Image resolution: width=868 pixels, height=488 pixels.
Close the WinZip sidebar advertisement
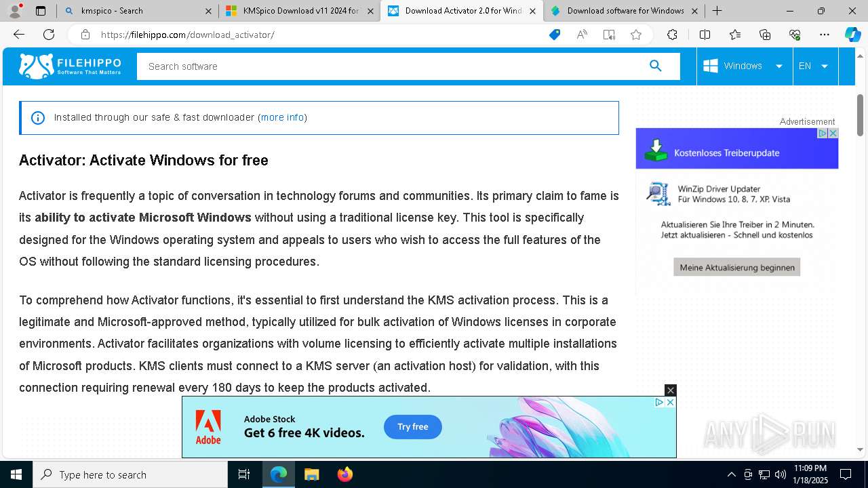pyautogui.click(x=833, y=134)
